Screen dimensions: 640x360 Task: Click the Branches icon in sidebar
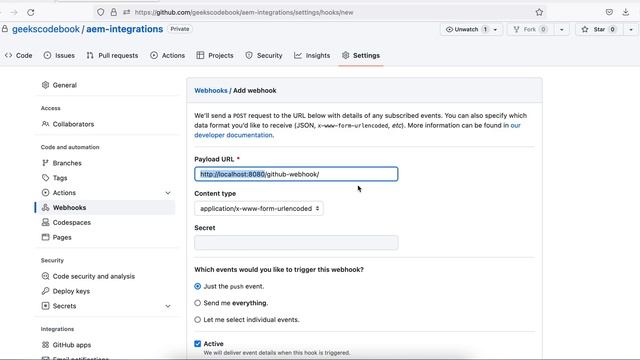pyautogui.click(x=45, y=163)
